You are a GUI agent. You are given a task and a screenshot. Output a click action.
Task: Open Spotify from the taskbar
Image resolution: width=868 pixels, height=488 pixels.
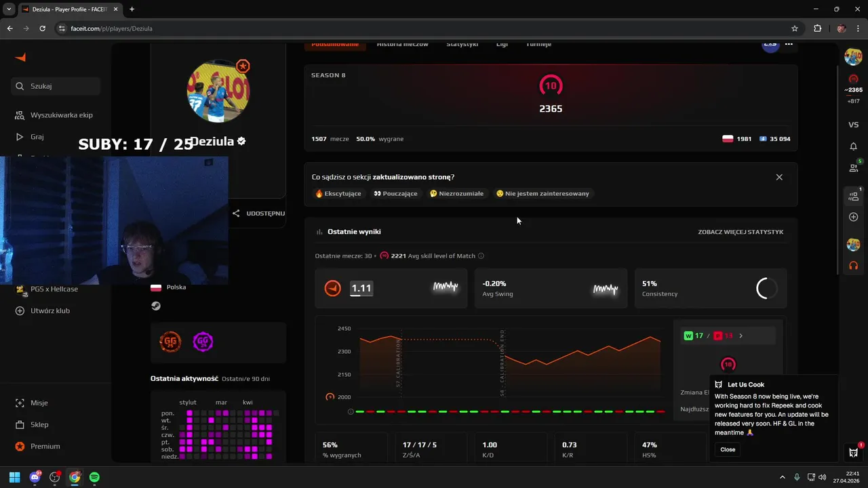click(x=94, y=477)
